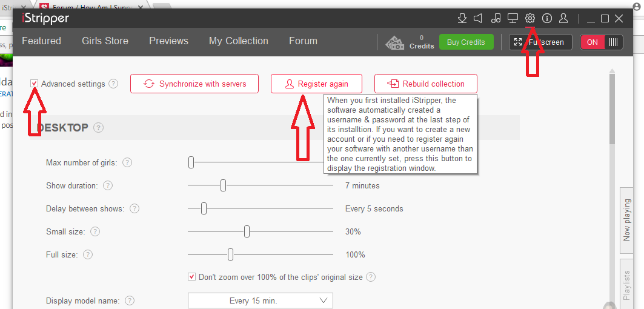Click the 'Every 5 seconds' value text
This screenshot has width=644, height=309.
coord(374,209)
